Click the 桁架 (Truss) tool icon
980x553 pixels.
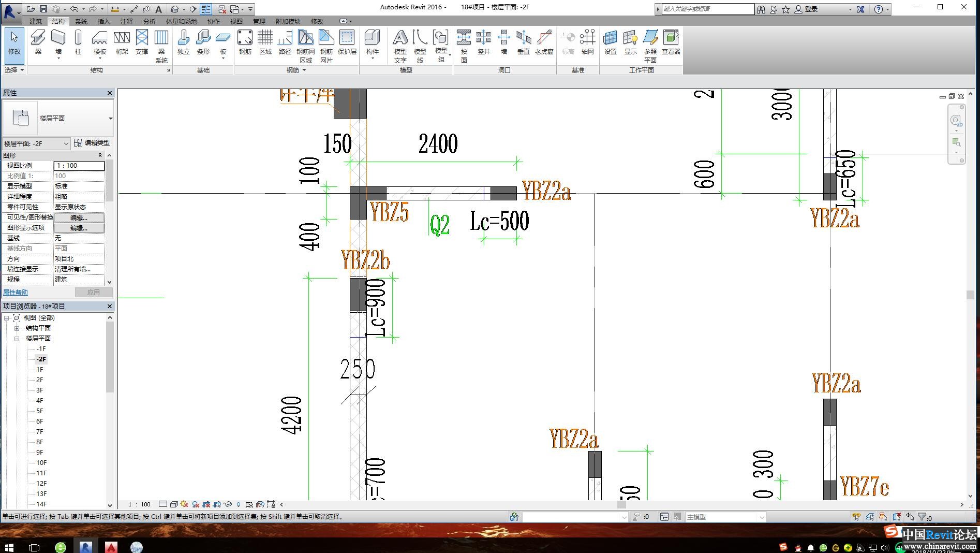pos(122,42)
